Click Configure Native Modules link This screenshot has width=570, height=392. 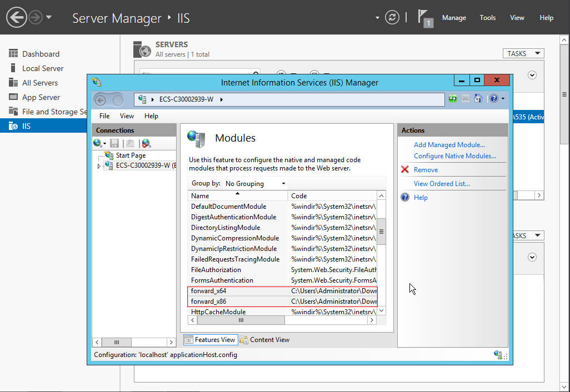(455, 156)
